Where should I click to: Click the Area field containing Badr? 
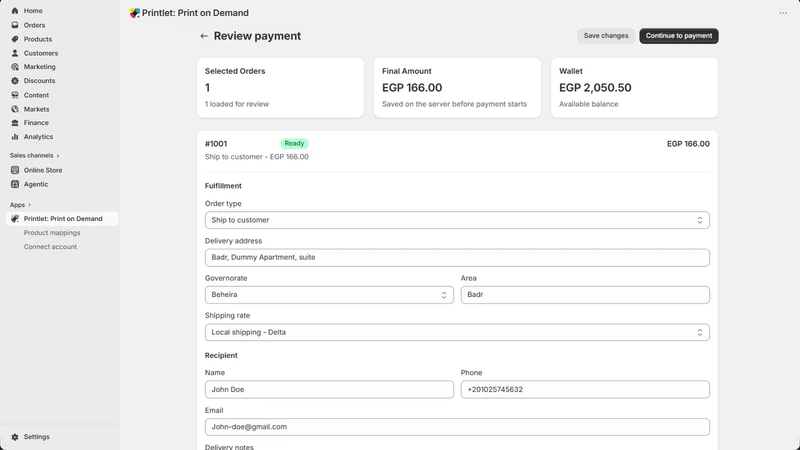[585, 295]
